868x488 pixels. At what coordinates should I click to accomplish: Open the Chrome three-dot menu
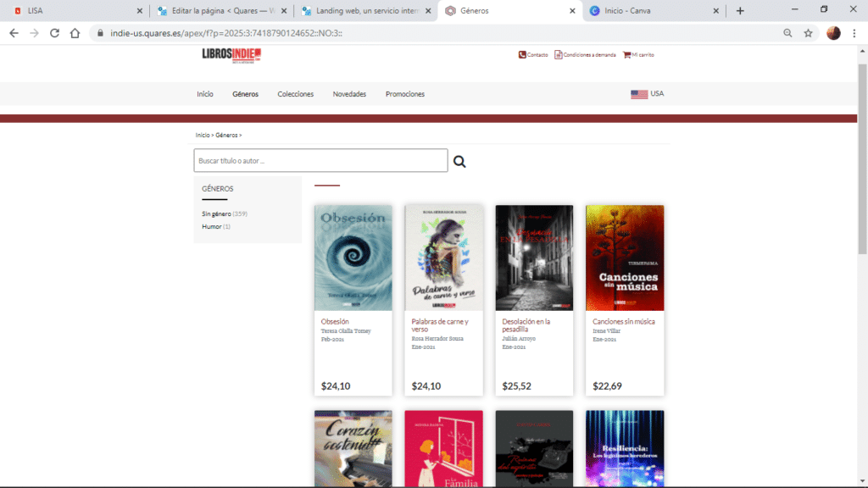point(854,33)
